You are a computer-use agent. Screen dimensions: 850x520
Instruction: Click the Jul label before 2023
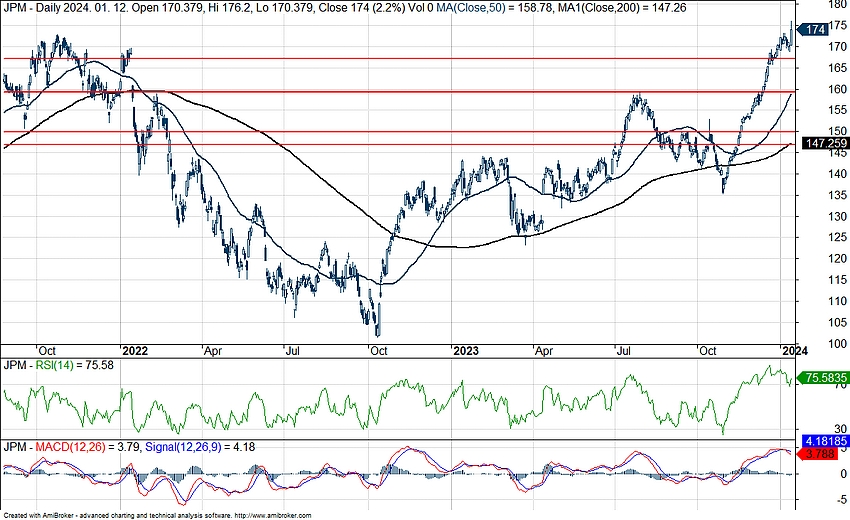point(293,351)
